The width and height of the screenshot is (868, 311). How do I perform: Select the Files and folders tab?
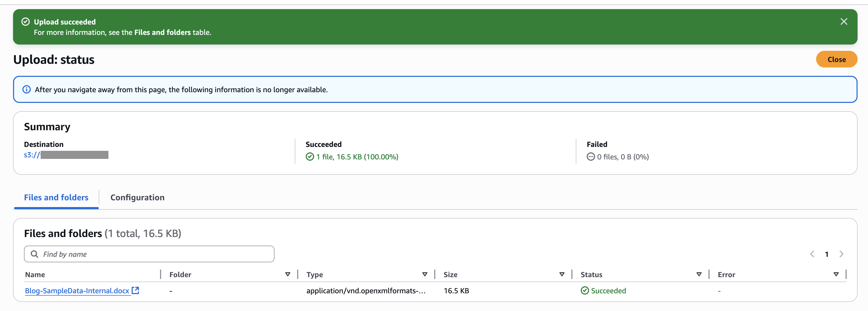click(x=56, y=198)
